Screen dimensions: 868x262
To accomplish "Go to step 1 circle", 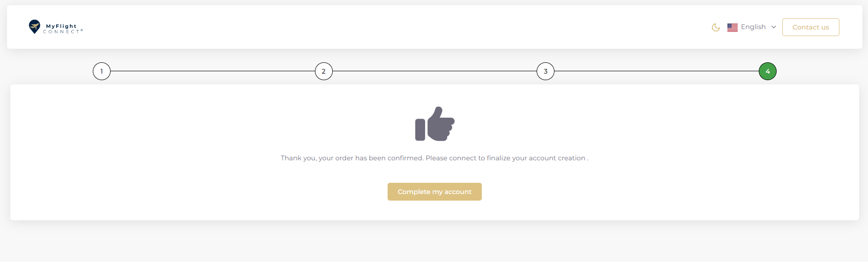I will click(102, 71).
